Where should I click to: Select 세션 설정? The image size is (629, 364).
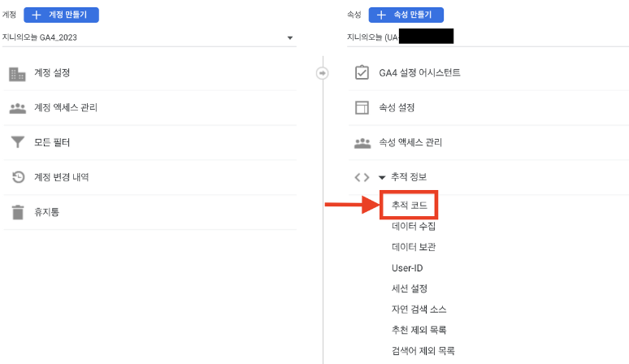coord(410,288)
